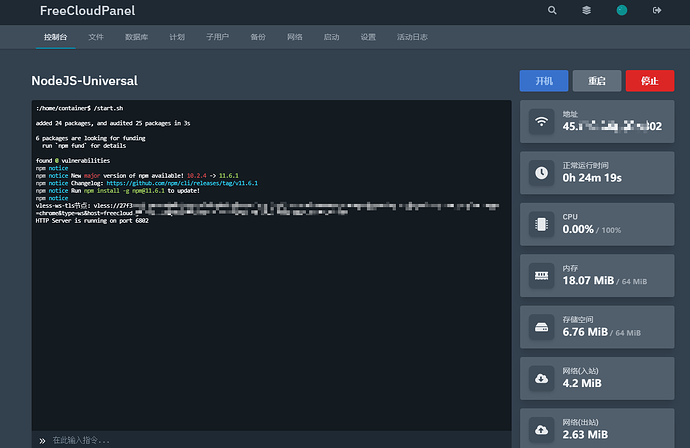Click the outbound network upload cloud icon
690x448 pixels.
pos(541,429)
